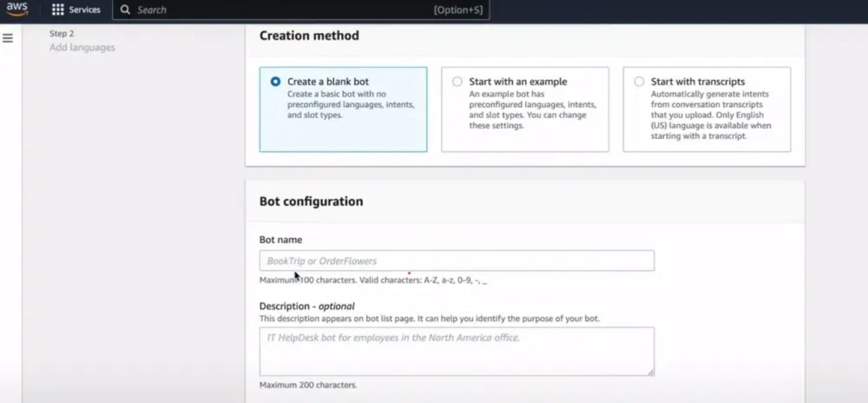Open the Services grid icon menu
This screenshot has height=403, width=868.
[59, 9]
